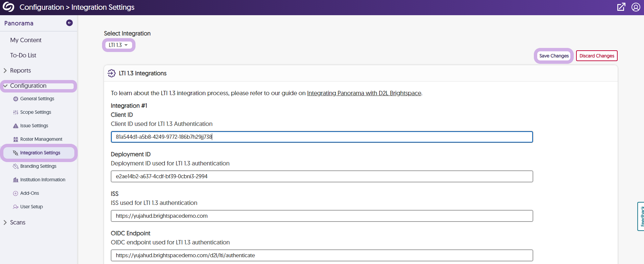
Task: Click into the Deployment ID field
Action: 321,177
